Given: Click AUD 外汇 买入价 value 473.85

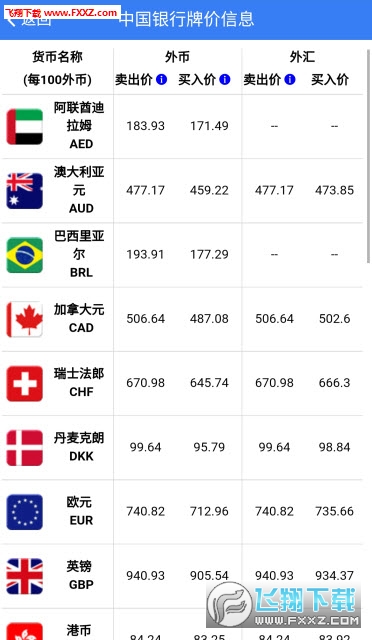Looking at the screenshot, I should pyautogui.click(x=334, y=190).
